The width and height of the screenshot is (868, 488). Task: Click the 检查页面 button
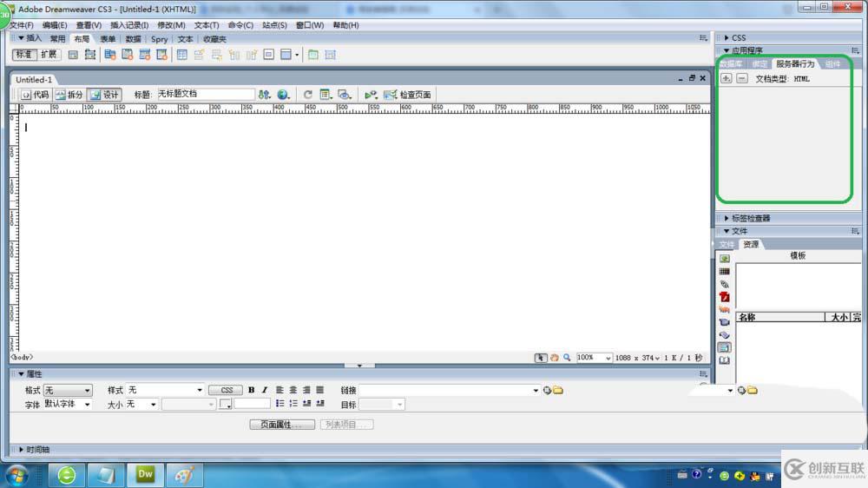pyautogui.click(x=407, y=95)
